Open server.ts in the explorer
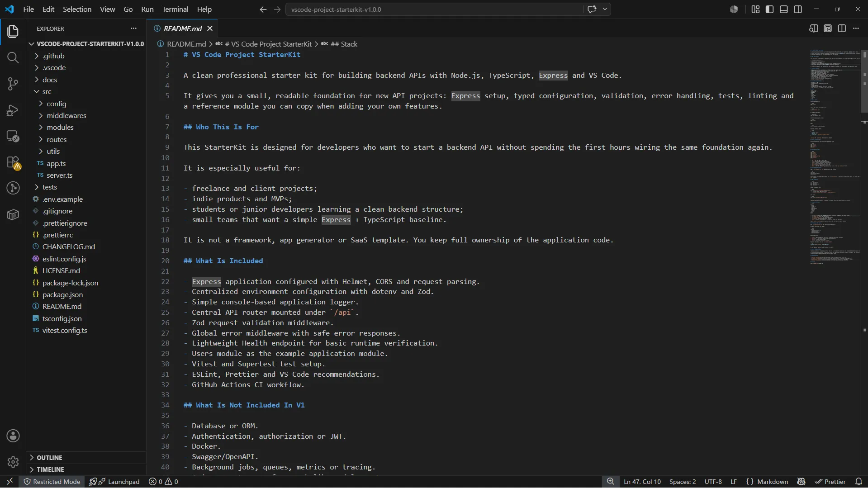The height and width of the screenshot is (488, 868). click(x=86, y=175)
